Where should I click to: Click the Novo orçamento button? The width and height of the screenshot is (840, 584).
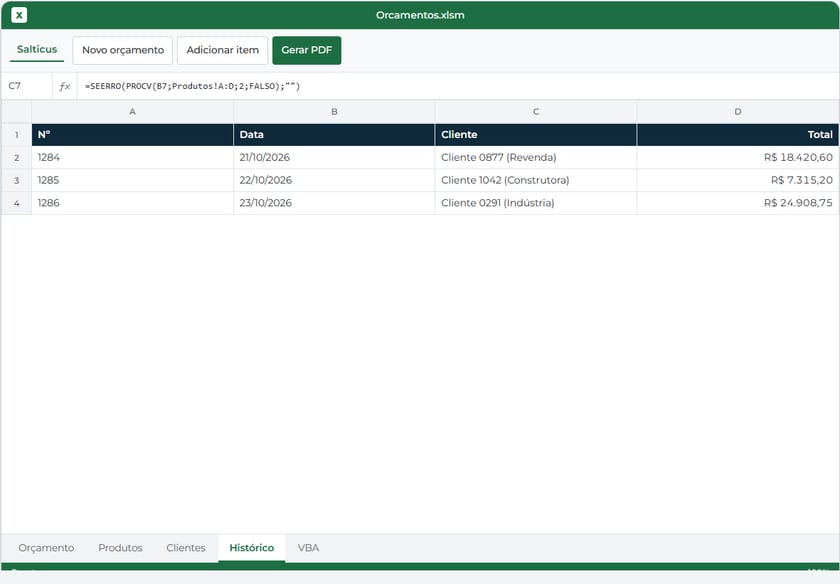(123, 50)
